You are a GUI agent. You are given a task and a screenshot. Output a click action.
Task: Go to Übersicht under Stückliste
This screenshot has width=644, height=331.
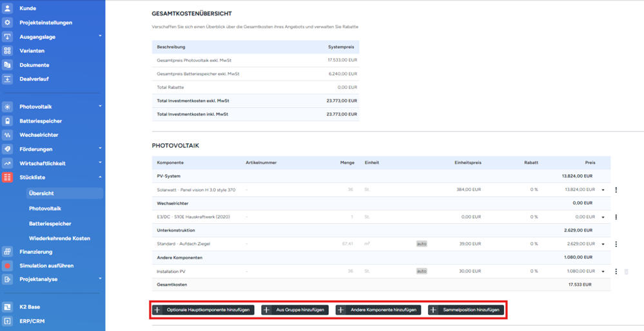pyautogui.click(x=41, y=193)
